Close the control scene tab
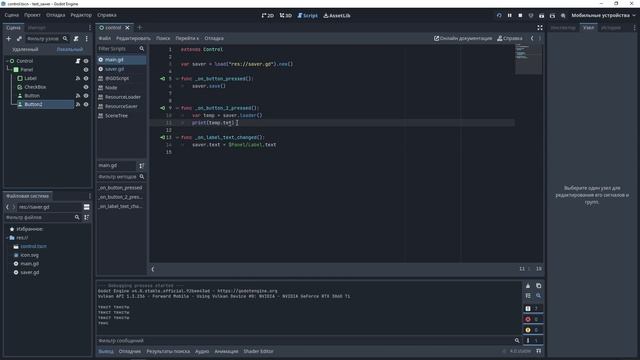 (127, 28)
